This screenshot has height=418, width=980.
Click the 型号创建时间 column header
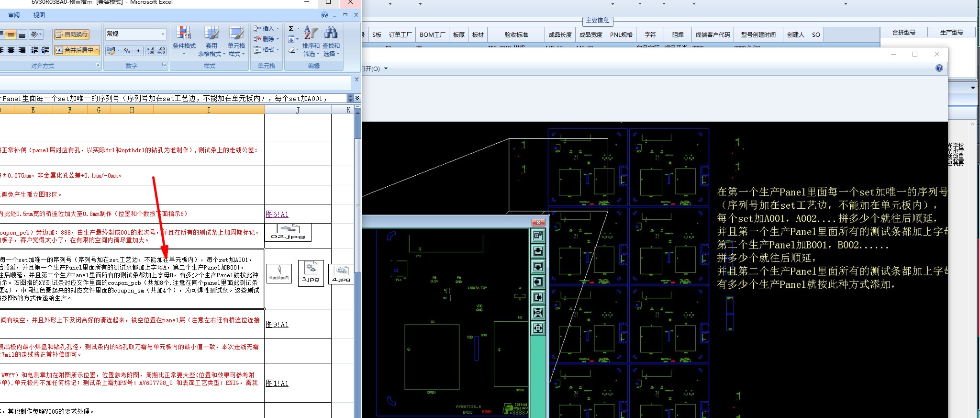(758, 35)
